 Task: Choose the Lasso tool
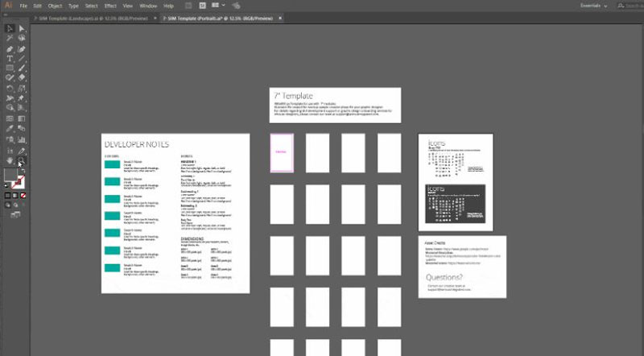pos(22,38)
